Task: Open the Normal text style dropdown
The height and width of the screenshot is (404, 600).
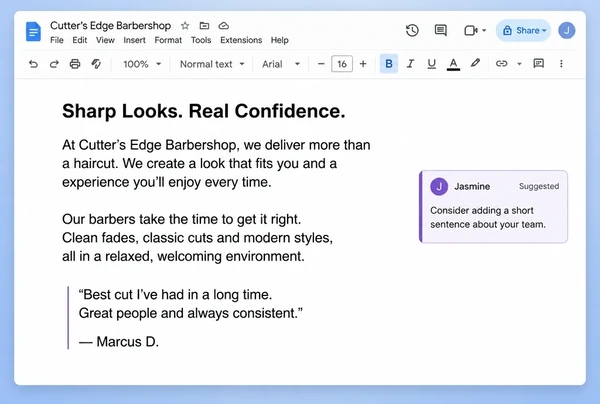Action: tap(212, 64)
